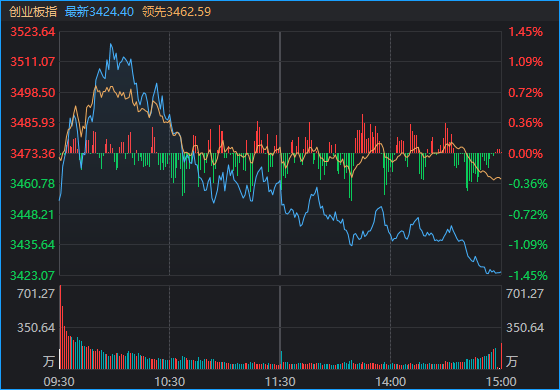Click the left 350.64 volume label

point(36,328)
